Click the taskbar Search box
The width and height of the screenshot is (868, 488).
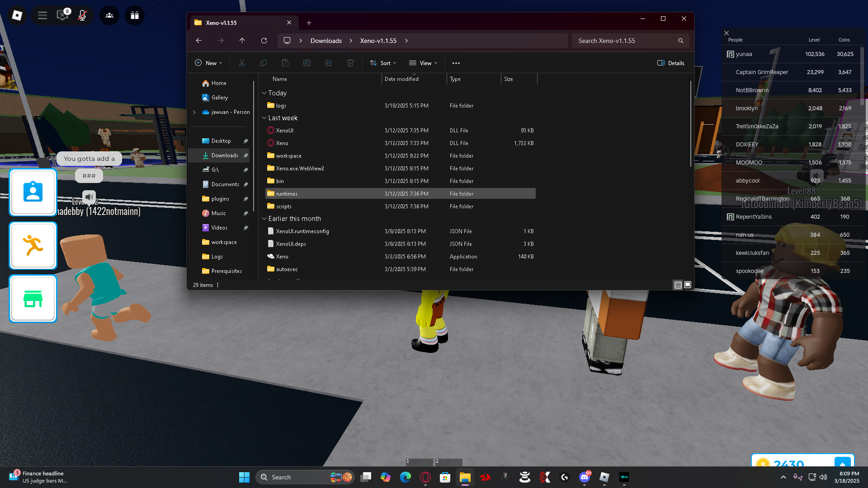click(305, 477)
